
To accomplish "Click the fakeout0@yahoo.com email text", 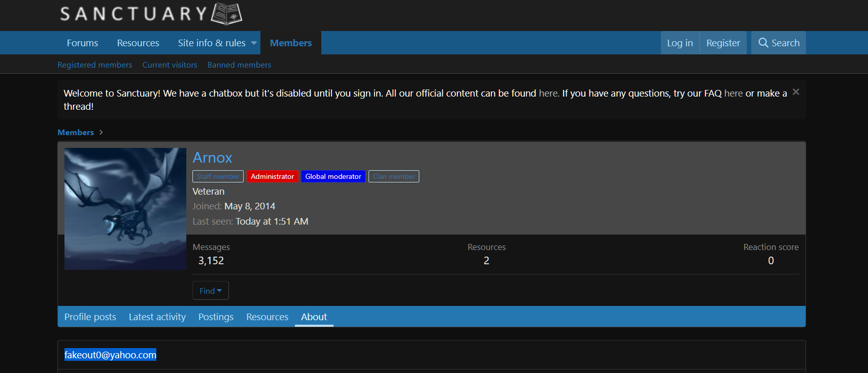I will point(110,355).
